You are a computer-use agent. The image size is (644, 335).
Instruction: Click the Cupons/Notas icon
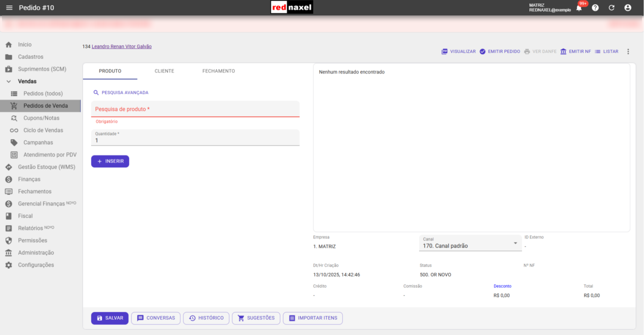click(14, 118)
